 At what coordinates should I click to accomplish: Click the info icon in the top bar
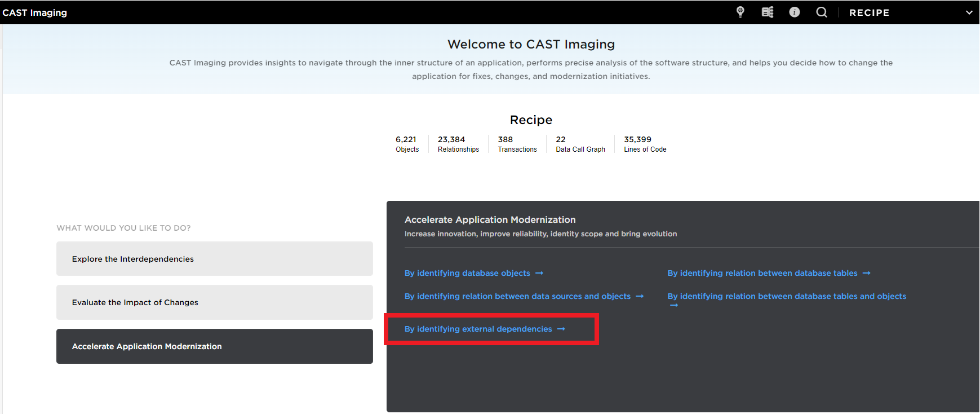795,12
